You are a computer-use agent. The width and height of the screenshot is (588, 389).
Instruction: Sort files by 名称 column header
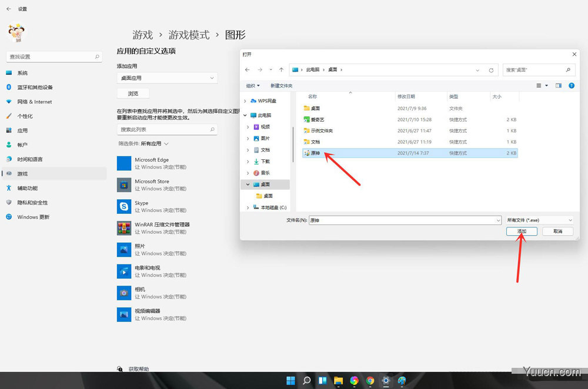pyautogui.click(x=312, y=97)
